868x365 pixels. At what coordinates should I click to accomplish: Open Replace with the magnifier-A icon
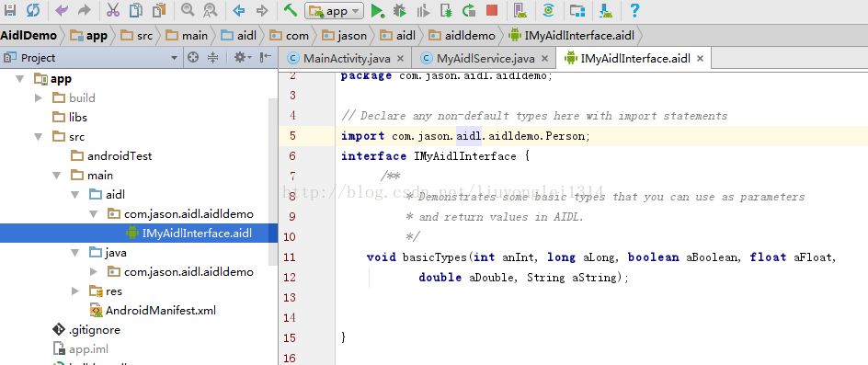coord(210,10)
